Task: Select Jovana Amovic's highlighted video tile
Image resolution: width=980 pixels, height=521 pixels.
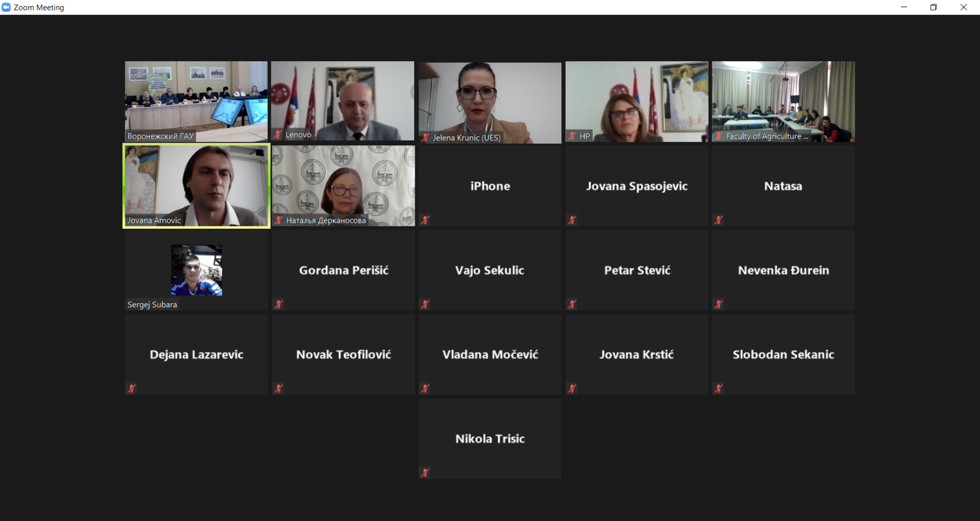Action: coord(196,186)
